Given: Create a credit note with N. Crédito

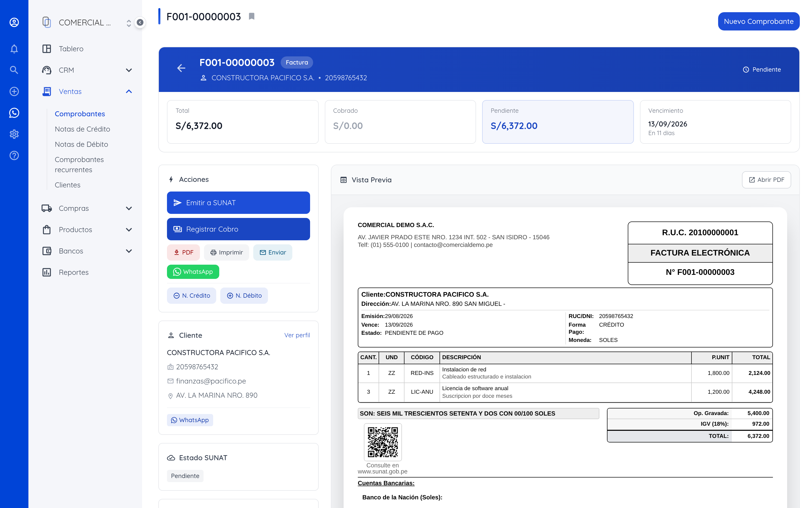Looking at the screenshot, I should [x=192, y=296].
